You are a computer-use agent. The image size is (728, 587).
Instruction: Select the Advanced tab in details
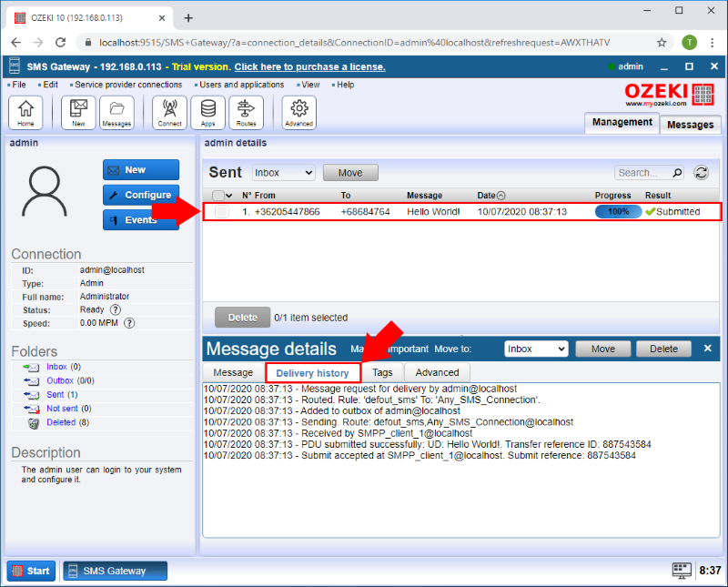438,372
